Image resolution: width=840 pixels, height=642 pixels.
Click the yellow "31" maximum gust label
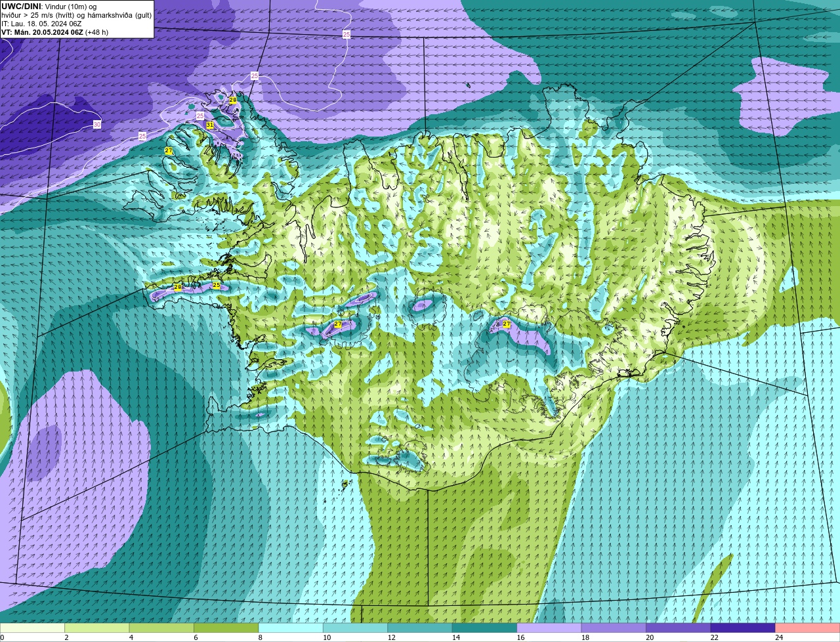click(210, 125)
